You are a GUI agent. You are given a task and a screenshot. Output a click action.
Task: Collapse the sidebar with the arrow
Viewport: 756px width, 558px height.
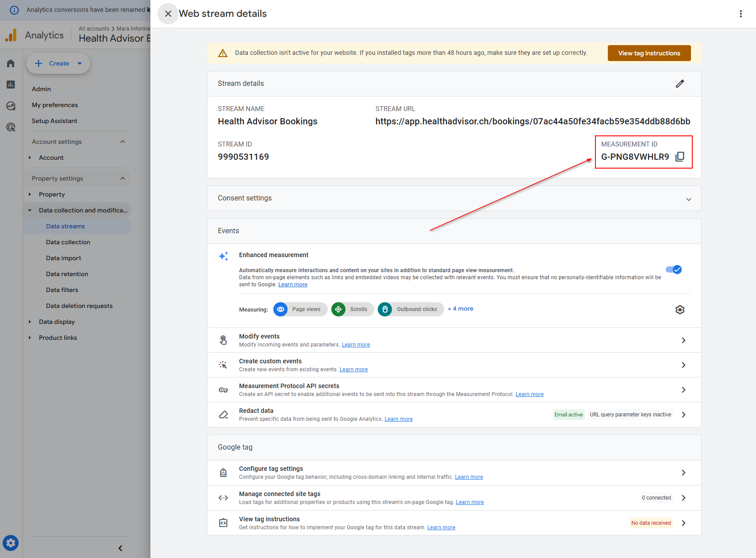tap(120, 548)
